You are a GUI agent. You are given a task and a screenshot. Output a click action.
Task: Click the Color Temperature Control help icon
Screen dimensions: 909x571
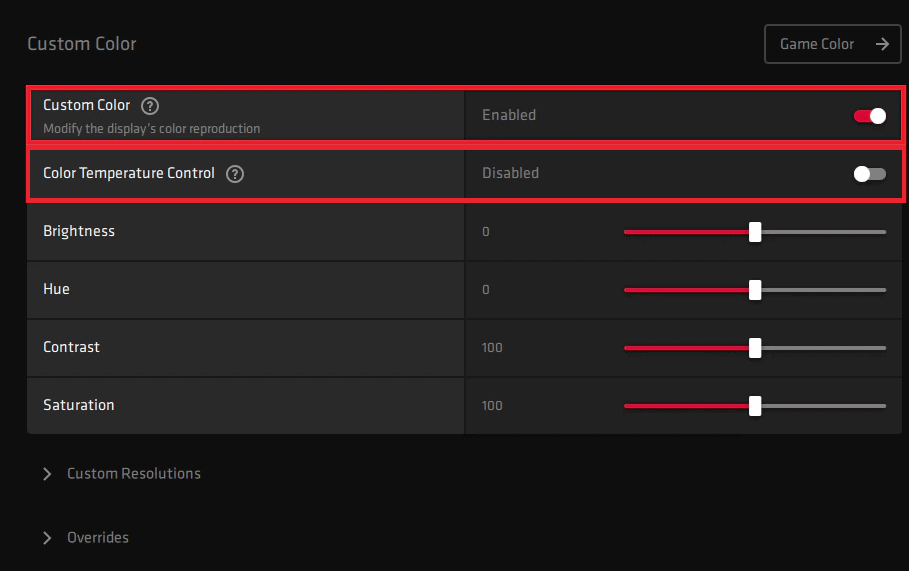click(235, 174)
